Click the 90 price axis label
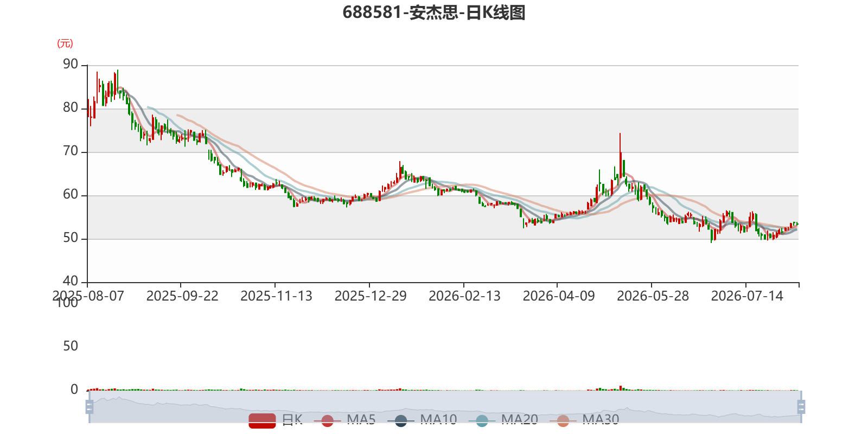 coord(71,65)
